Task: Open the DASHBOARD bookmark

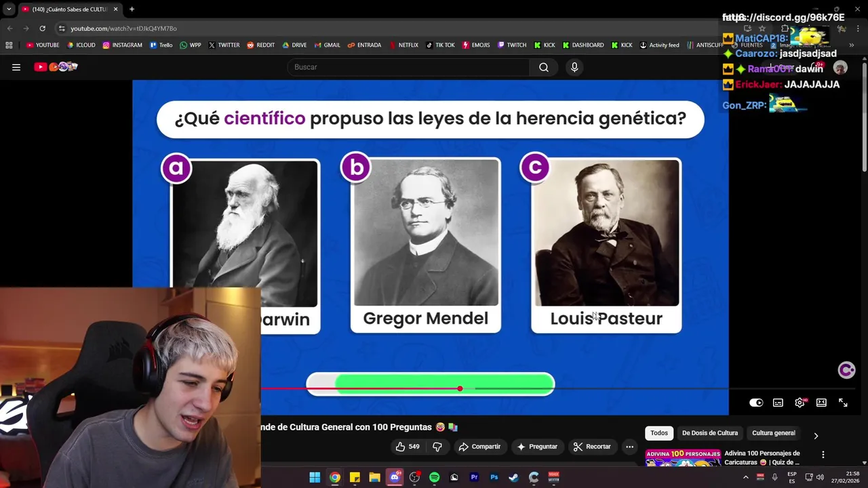Action: [x=583, y=45]
